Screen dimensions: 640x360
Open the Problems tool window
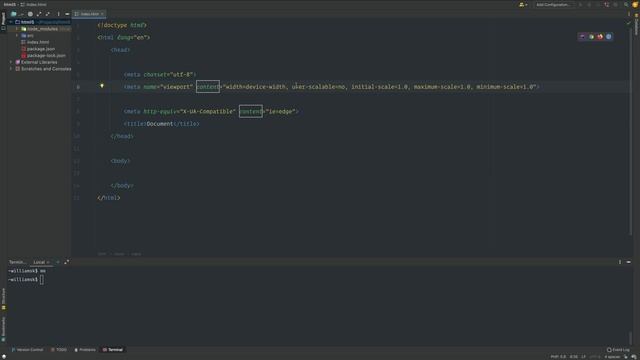[85, 350]
